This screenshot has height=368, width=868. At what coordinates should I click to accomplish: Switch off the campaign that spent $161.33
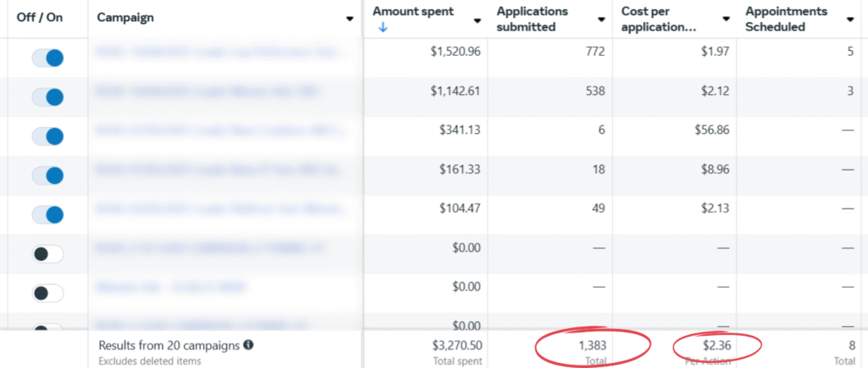(48, 176)
